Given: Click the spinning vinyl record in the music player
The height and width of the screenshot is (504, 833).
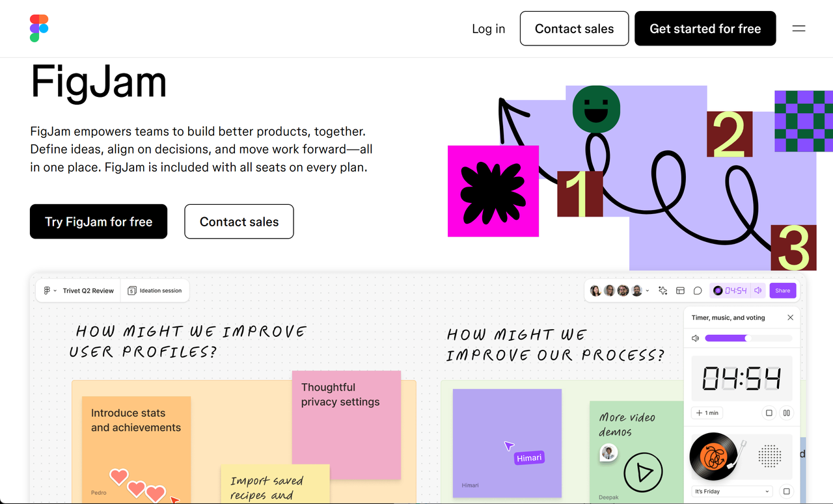Looking at the screenshot, I should pos(713,455).
